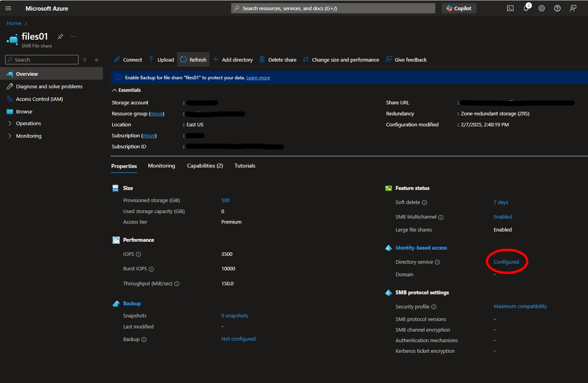
Task: Click Learn more in backup banner
Action: point(258,78)
